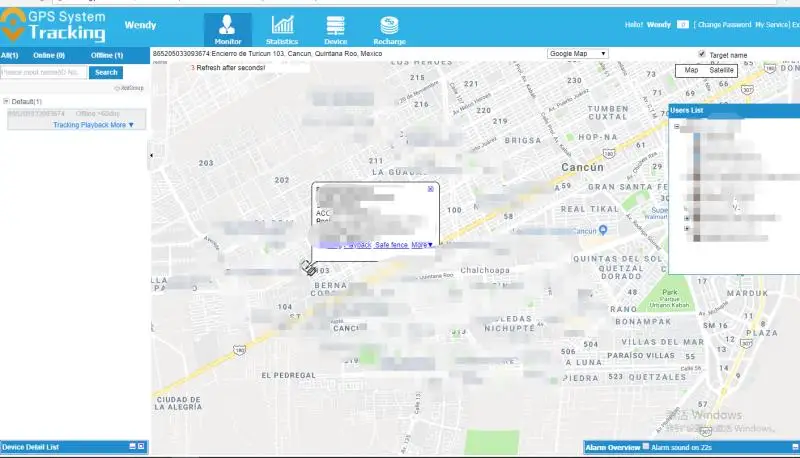Open the Recharge section
Image resolution: width=800 pixels, height=458 pixels.
tap(389, 30)
